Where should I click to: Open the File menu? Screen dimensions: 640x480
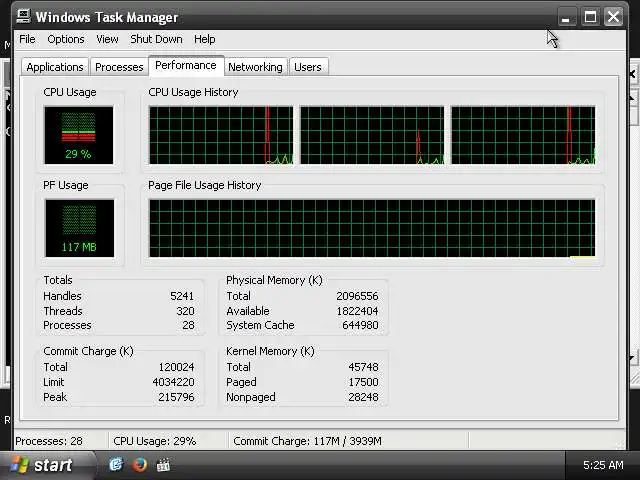coord(27,39)
